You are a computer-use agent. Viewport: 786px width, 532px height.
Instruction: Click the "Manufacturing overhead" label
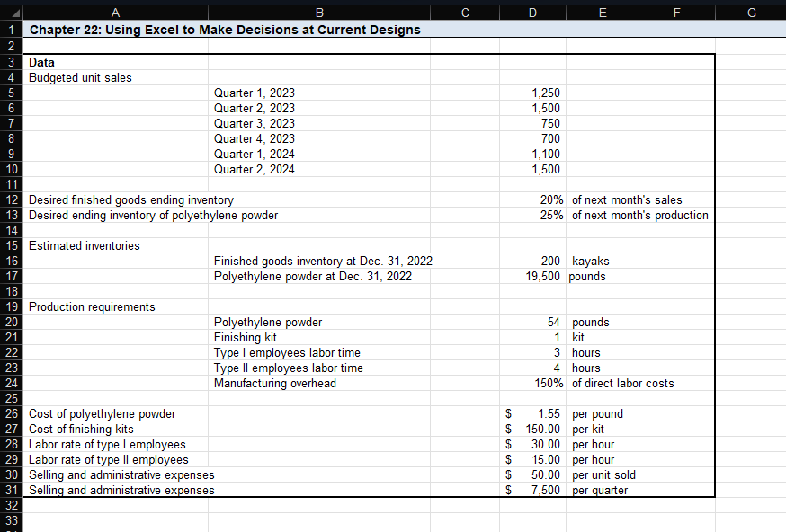(275, 383)
